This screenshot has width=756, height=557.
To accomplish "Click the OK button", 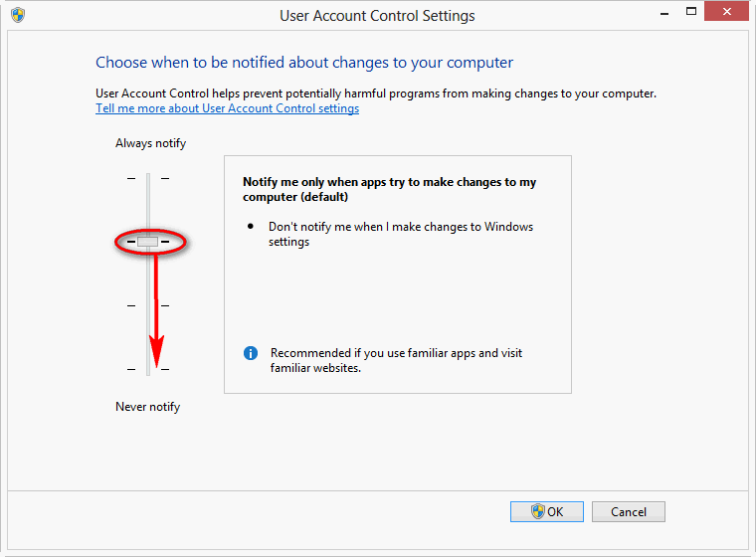I will click(x=547, y=511).
